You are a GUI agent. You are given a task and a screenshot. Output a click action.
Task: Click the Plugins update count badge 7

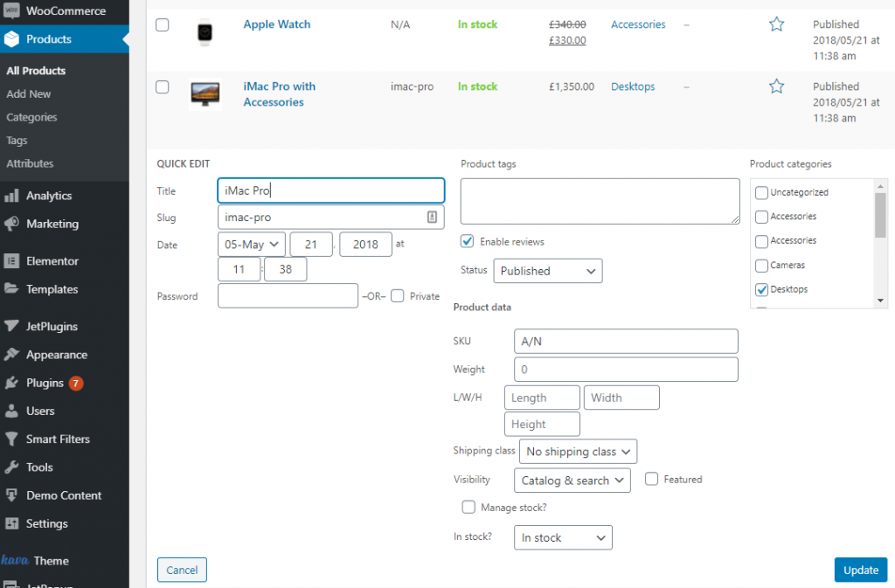coord(76,384)
